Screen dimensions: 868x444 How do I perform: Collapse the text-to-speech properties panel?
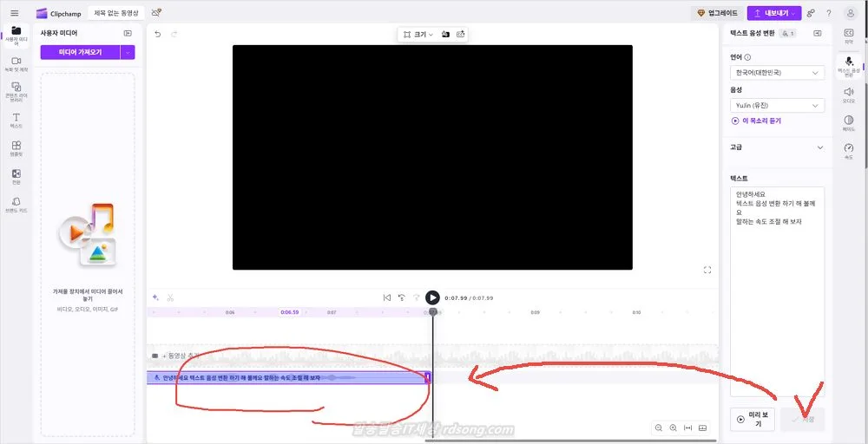pyautogui.click(x=817, y=33)
